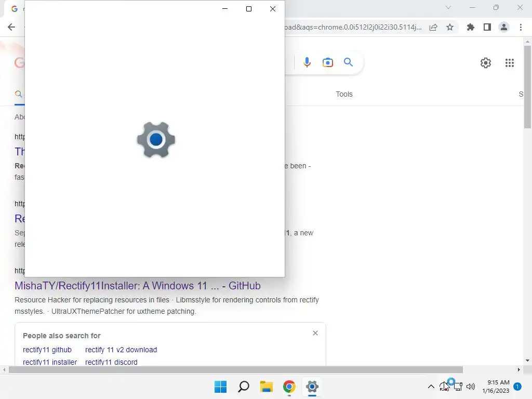Open the notification badge in the taskbar
Image resolution: width=532 pixels, height=399 pixels.
(517, 387)
